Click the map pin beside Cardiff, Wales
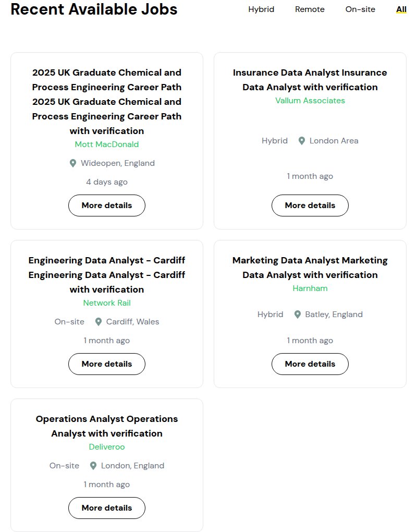This screenshot has width=417, height=532. [x=99, y=322]
